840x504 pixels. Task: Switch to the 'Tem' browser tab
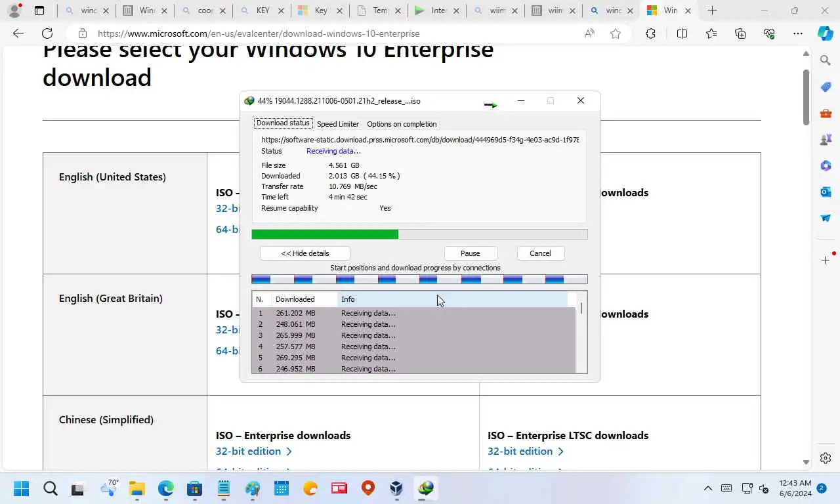(381, 10)
